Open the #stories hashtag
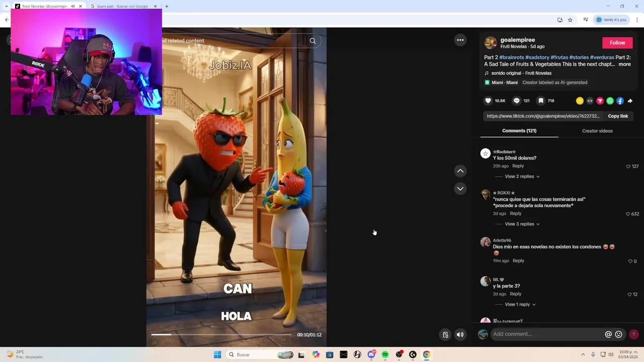Image resolution: width=644 pixels, height=362 pixels. [579, 57]
